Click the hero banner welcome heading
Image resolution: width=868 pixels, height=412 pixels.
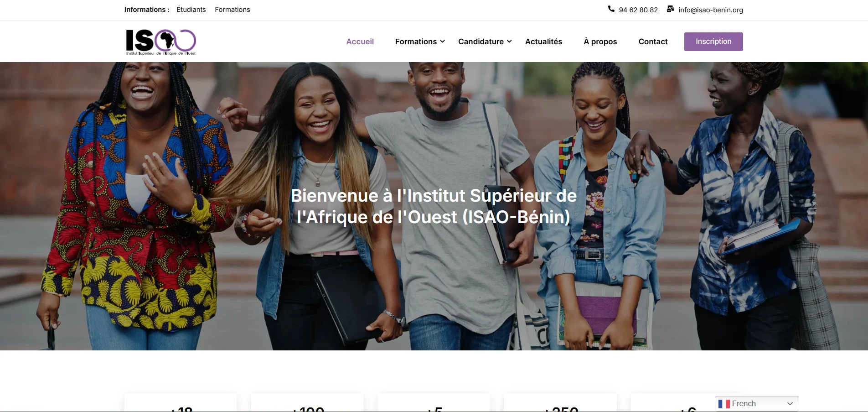(x=434, y=206)
